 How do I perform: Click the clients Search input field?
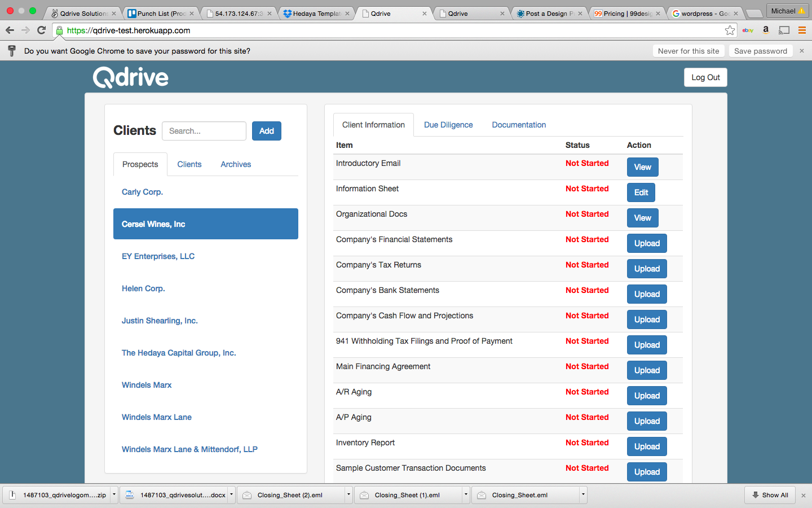pyautogui.click(x=204, y=131)
